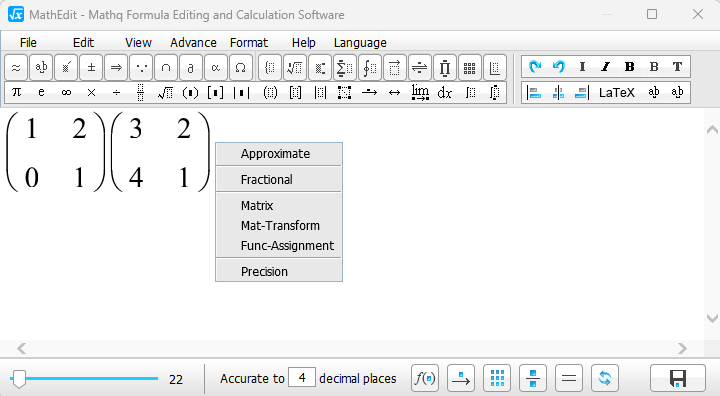
Task: Insert the infinity symbol
Action: [x=66, y=92]
